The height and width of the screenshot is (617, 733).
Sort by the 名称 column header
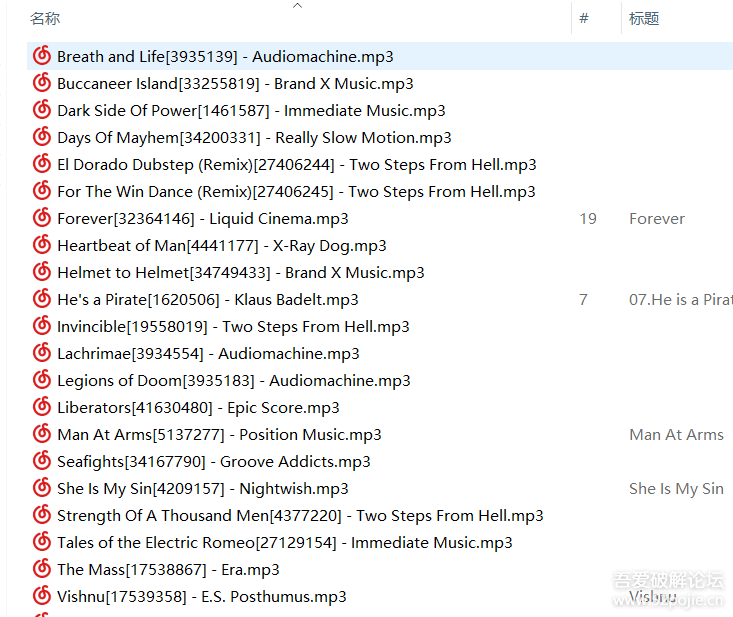tap(45, 19)
